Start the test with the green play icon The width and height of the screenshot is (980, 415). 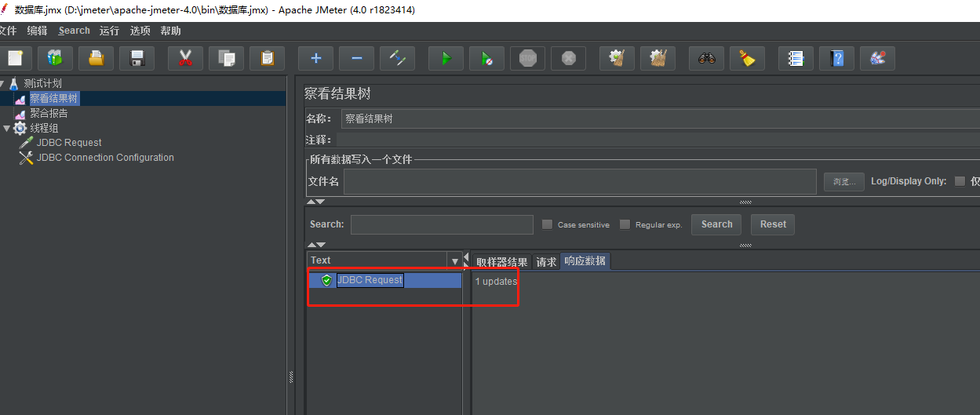pos(446,58)
